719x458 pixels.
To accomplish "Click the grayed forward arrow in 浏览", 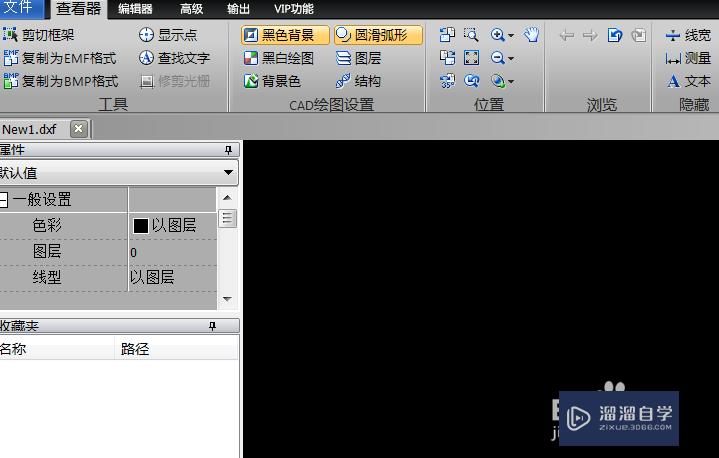I will click(x=590, y=35).
